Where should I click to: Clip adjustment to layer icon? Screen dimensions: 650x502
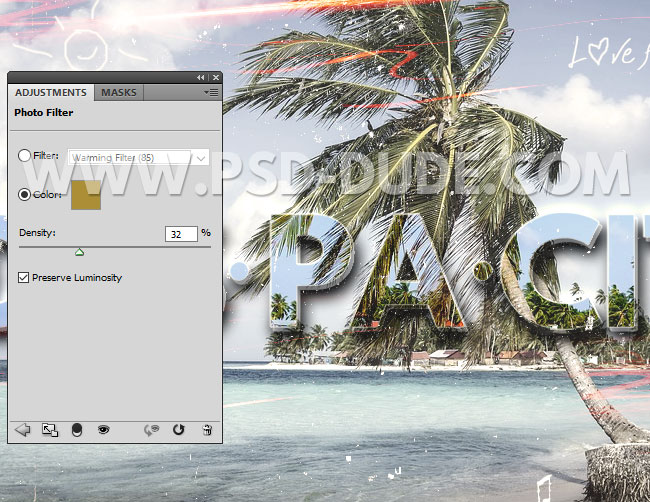(x=77, y=430)
